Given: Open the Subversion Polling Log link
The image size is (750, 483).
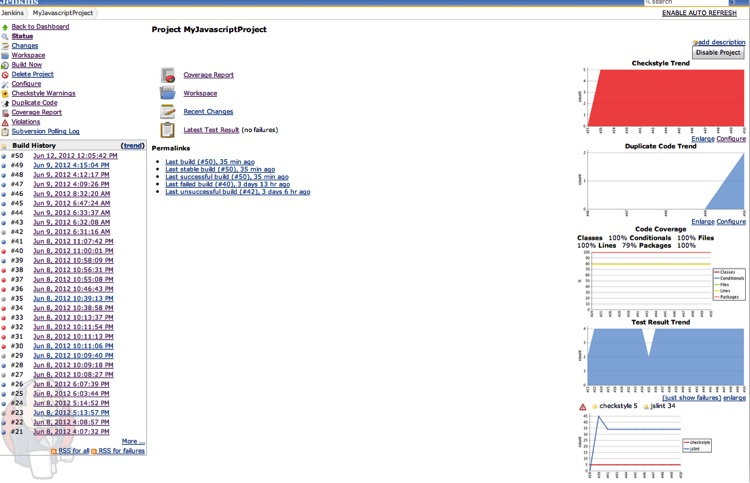Looking at the screenshot, I should coord(45,132).
